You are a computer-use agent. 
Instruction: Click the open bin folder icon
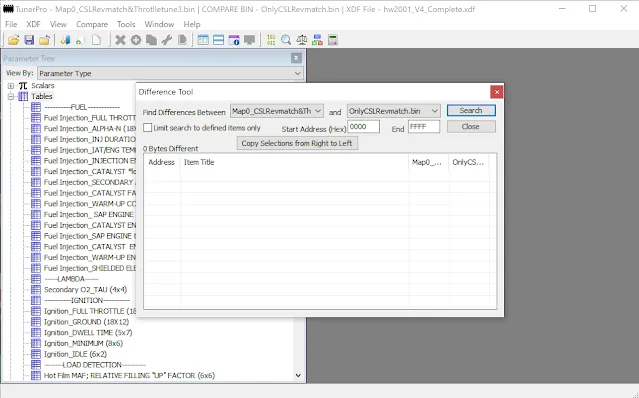tap(13, 40)
